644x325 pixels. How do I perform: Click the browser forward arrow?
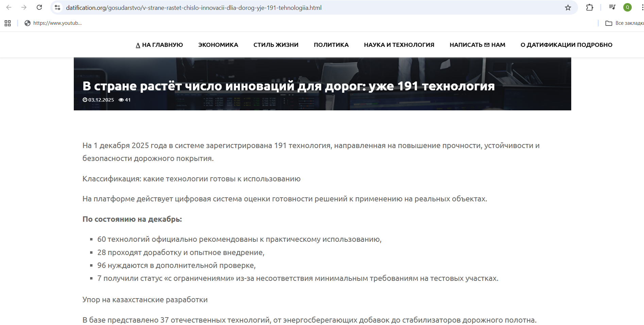click(24, 7)
